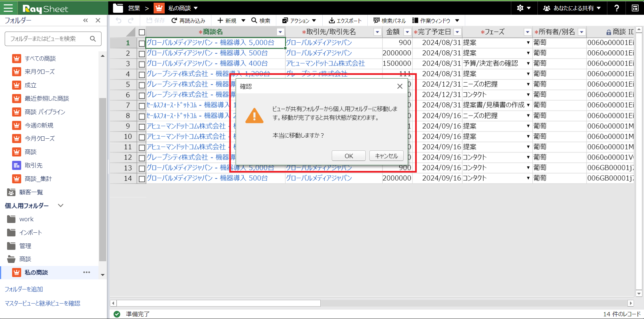Toggle the select-all checkbox in grid header
The image size is (644, 319).
[x=142, y=32]
